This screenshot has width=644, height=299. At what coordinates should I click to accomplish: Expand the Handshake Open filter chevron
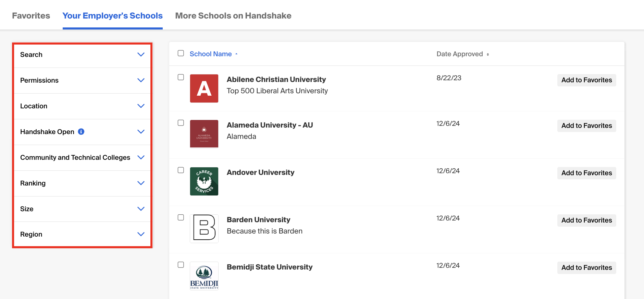[141, 132]
